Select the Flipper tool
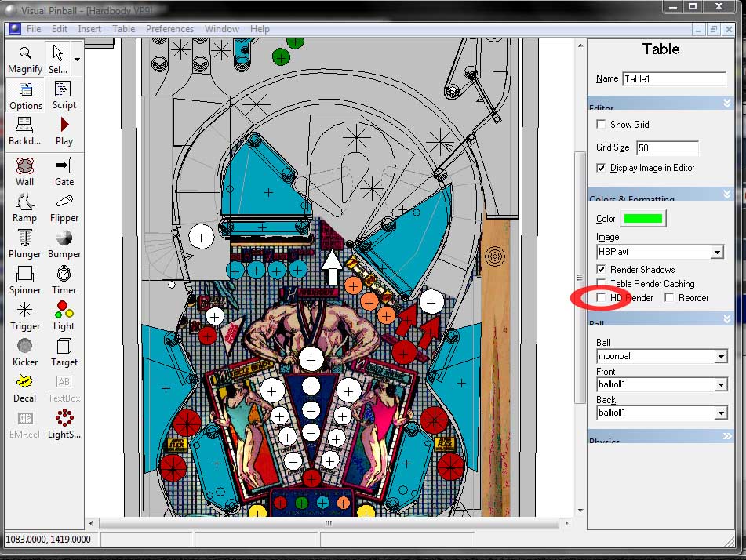The height and width of the screenshot is (560, 746). (x=64, y=208)
